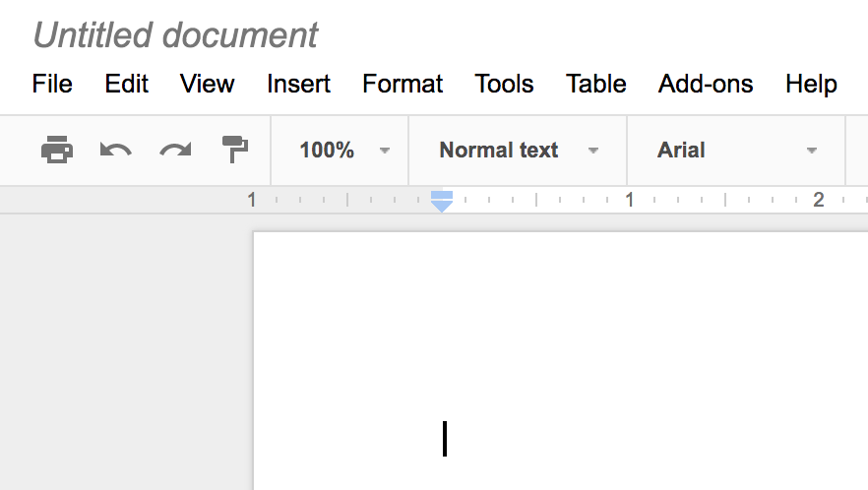
Task: Undo the last action
Action: pyautogui.click(x=116, y=150)
